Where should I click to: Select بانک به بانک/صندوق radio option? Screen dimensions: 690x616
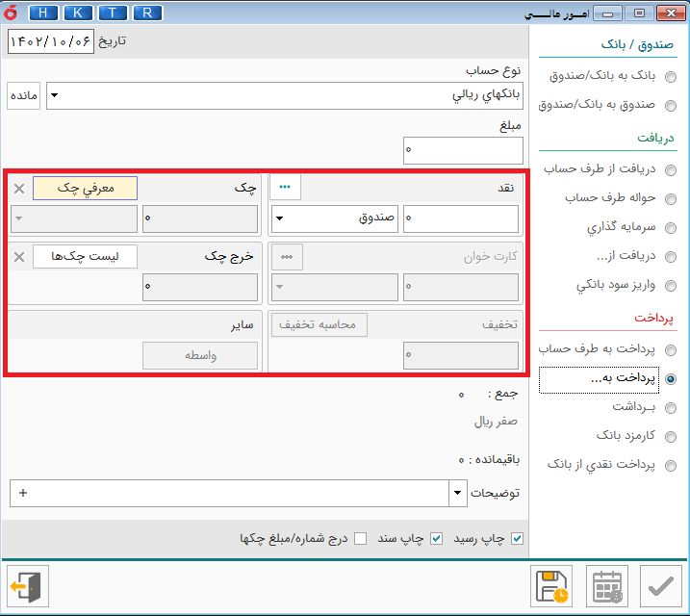point(670,76)
